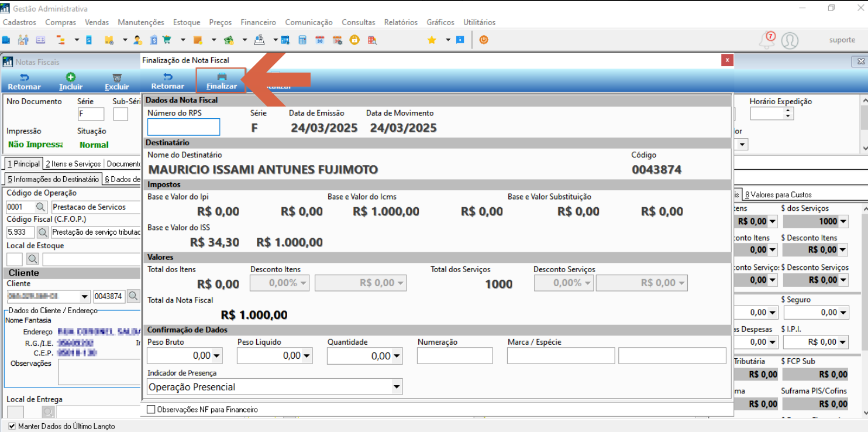This screenshot has width=868, height=432.
Task: Check Observações NF para Financeiro checkbox
Action: tap(151, 410)
